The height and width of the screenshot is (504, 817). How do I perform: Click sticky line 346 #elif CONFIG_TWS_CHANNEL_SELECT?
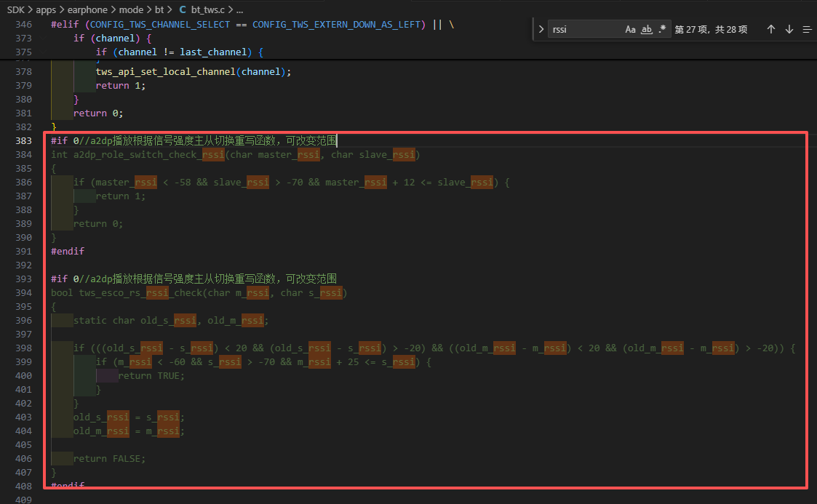252,25
